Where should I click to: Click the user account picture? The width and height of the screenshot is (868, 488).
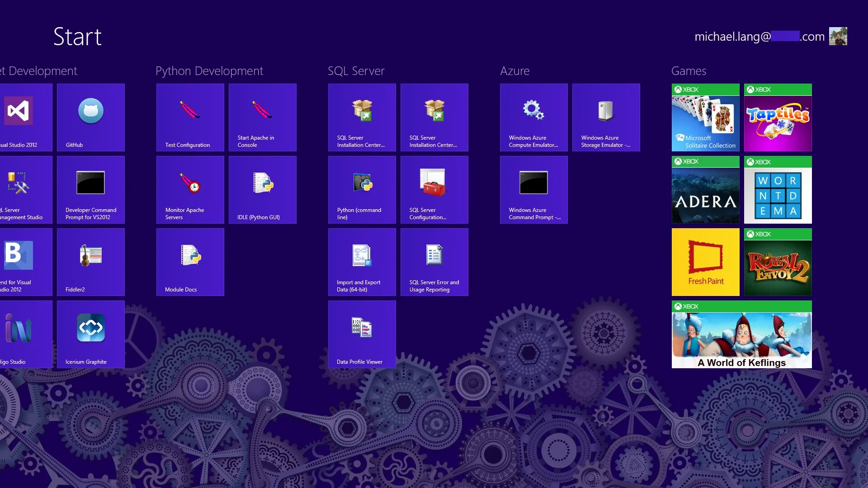[838, 36]
